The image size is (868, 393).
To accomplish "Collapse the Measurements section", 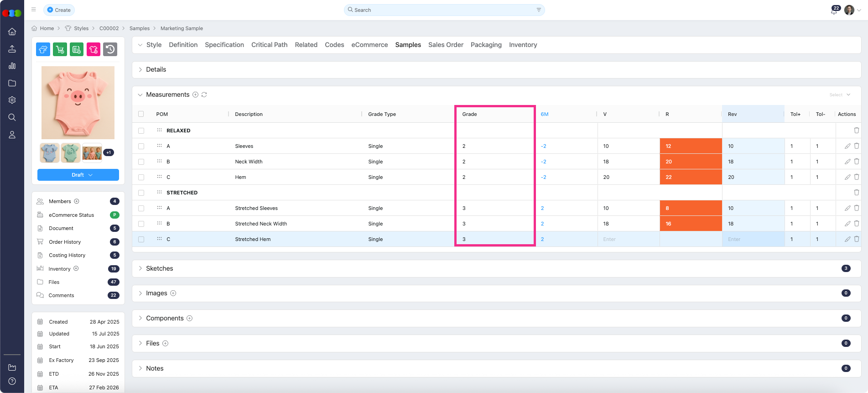I will click(140, 94).
